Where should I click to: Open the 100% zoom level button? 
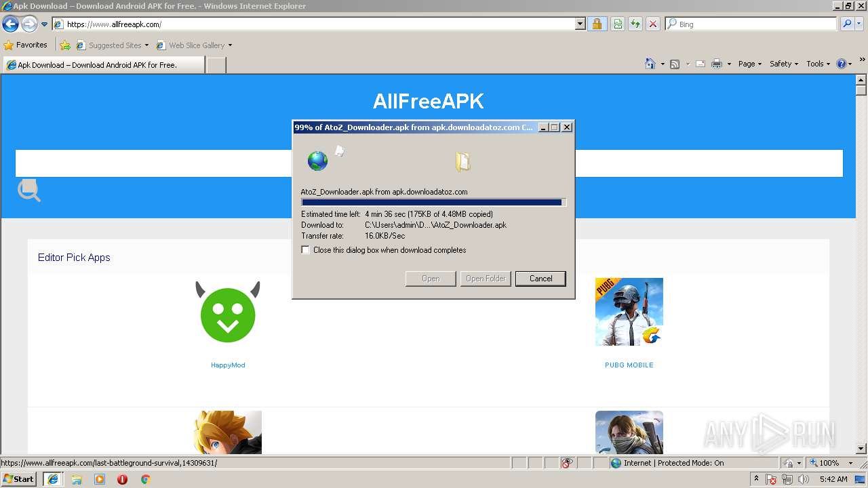pyautogui.click(x=824, y=463)
